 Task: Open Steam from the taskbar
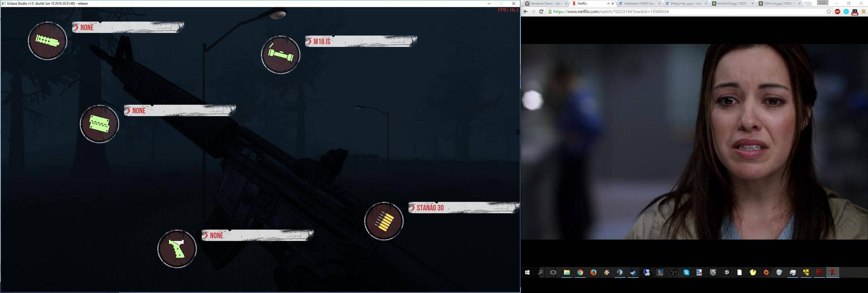click(x=633, y=273)
